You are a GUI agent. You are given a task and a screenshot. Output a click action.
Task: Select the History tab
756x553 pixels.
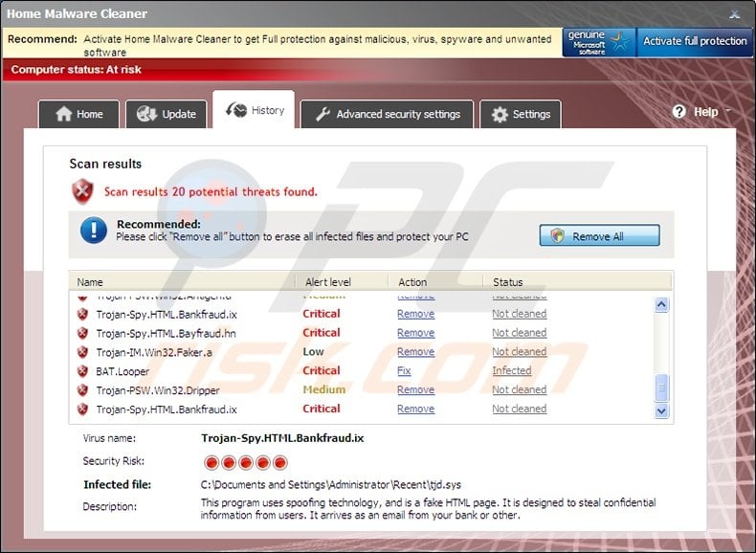click(254, 110)
